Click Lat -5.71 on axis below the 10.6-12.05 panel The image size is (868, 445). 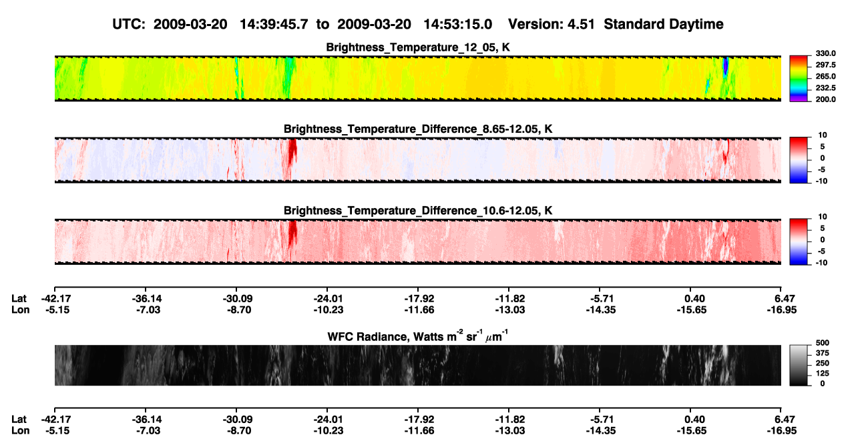[x=600, y=298]
